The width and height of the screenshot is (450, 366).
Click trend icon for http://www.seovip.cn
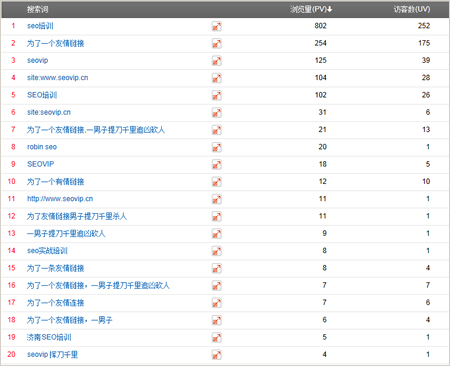tap(217, 199)
